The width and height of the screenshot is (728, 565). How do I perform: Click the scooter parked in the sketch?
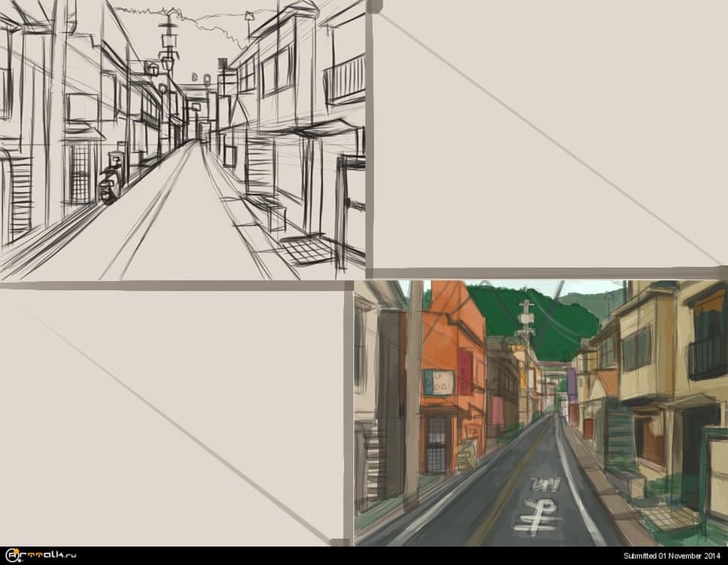(110, 185)
